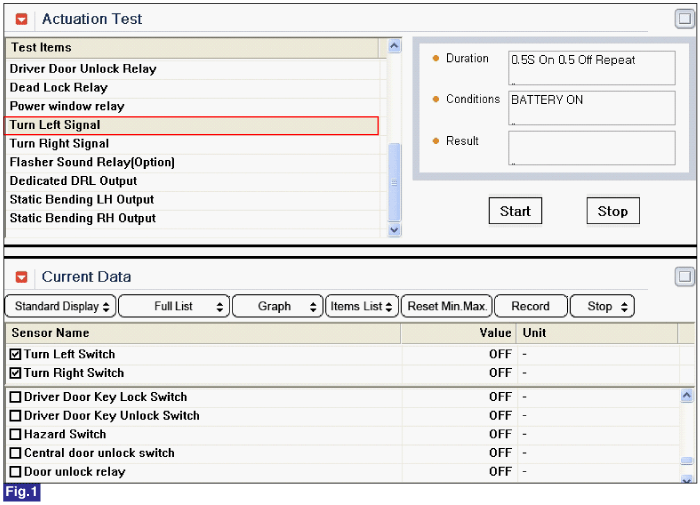Maximize the Actuation Test panel square icon
This screenshot has height=505, width=700.
point(684,19)
